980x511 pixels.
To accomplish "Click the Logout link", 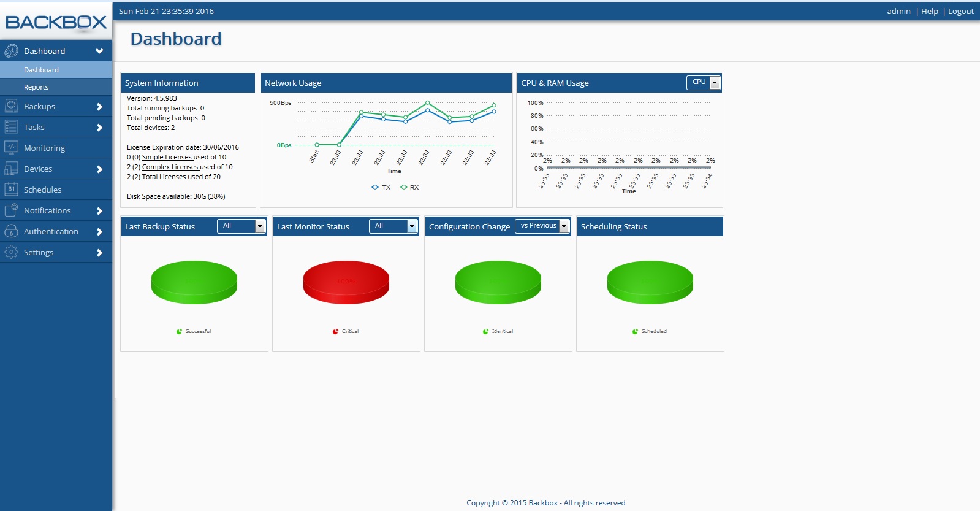I will [x=960, y=11].
